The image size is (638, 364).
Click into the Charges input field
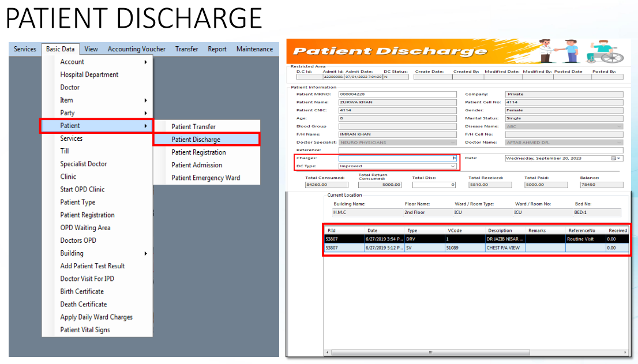[397, 158]
